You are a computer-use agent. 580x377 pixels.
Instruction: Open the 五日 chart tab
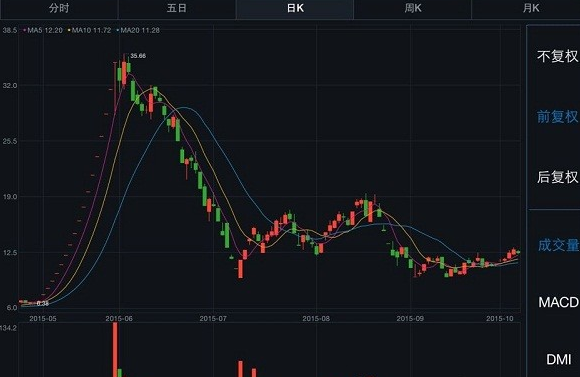pos(176,8)
